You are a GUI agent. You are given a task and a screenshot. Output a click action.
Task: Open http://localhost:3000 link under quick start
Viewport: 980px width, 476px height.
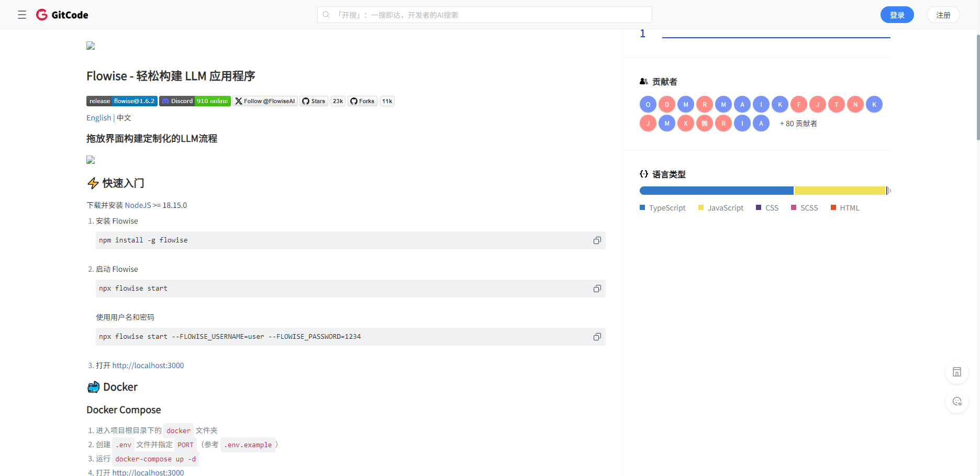click(x=148, y=366)
